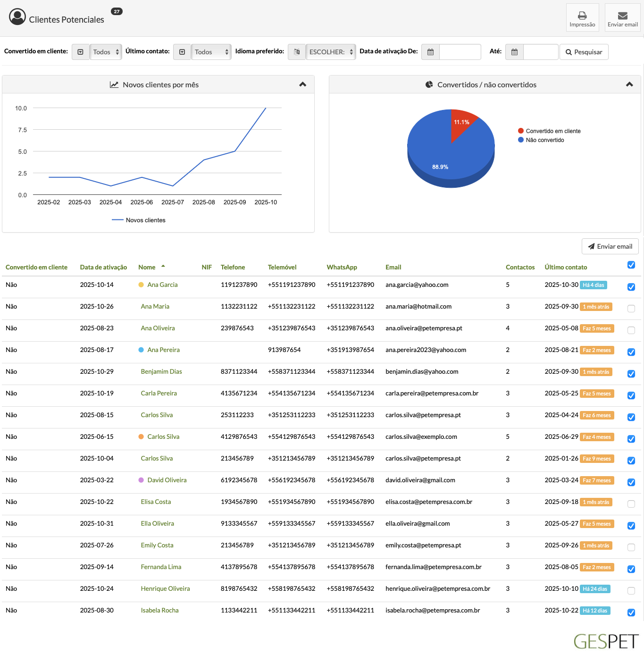Screen dimensions: 644x663
Task: Click filter icon beside Convertido em cliente
Action: (x=81, y=52)
